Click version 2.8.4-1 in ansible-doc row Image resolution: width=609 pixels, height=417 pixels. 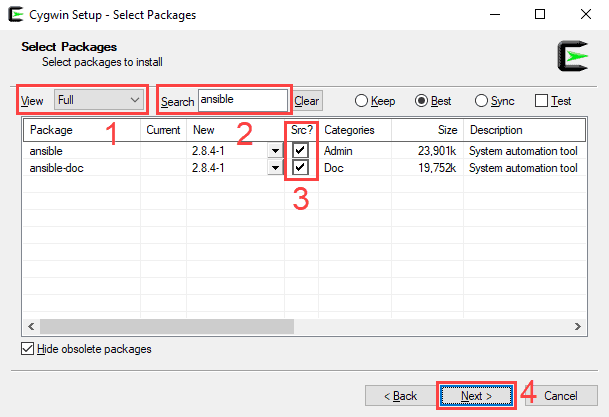click(208, 168)
